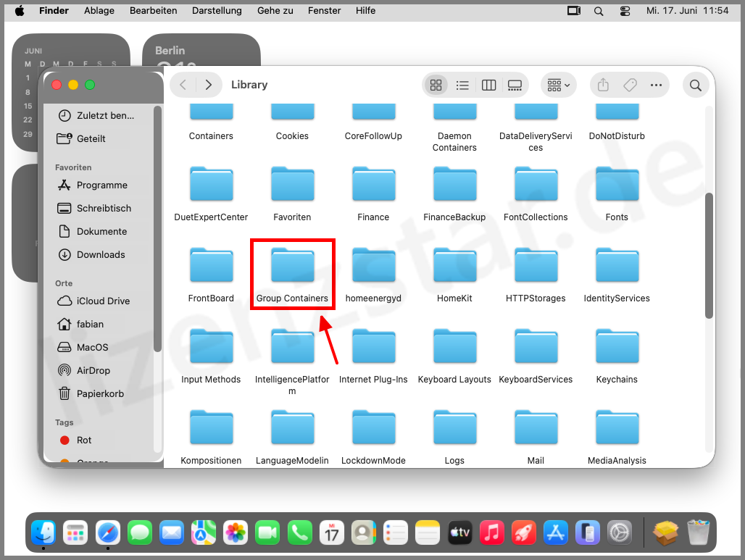Image resolution: width=745 pixels, height=560 pixels.
Task: Open Control Center in menu bar
Action: (x=625, y=11)
